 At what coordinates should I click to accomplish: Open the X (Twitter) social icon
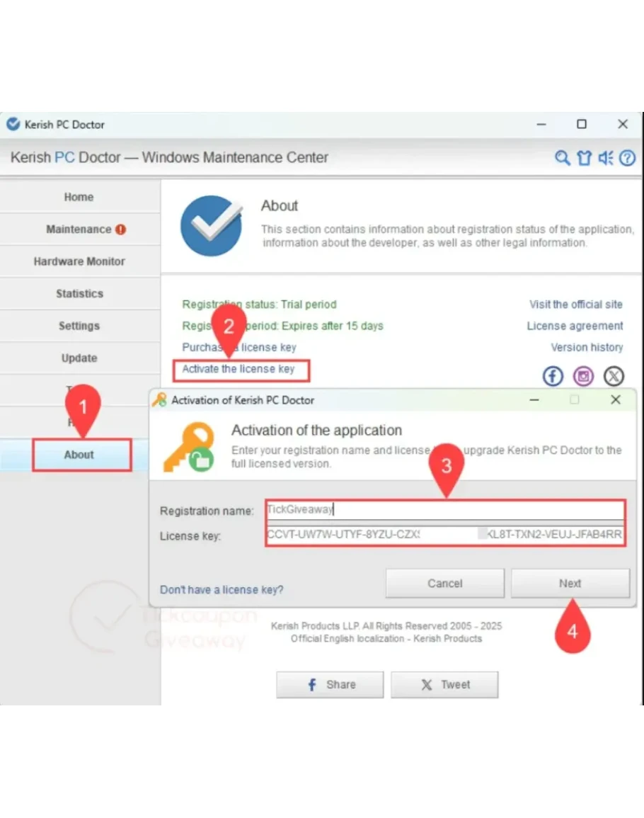[614, 375]
